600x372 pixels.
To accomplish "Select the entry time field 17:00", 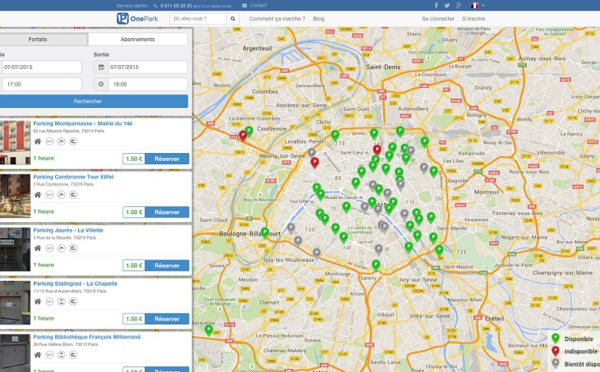I will point(41,84).
